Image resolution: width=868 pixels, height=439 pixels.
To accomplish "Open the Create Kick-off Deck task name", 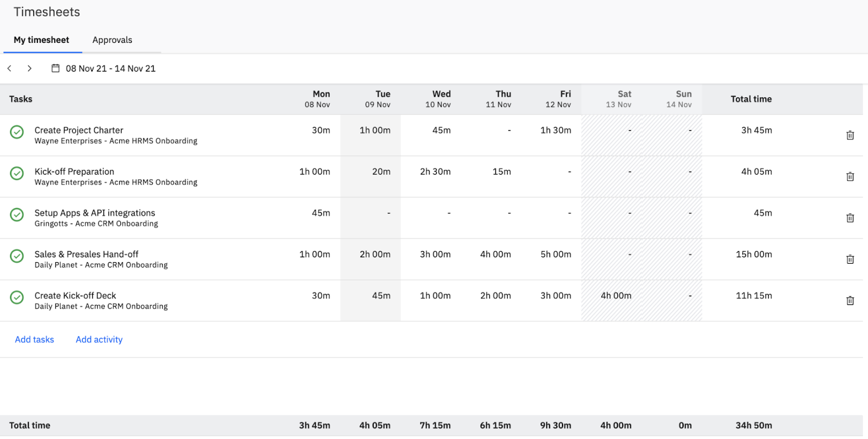I will [75, 296].
